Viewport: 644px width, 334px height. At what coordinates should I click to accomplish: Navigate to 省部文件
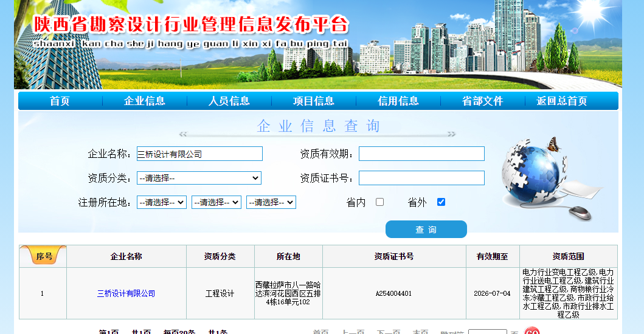click(482, 101)
